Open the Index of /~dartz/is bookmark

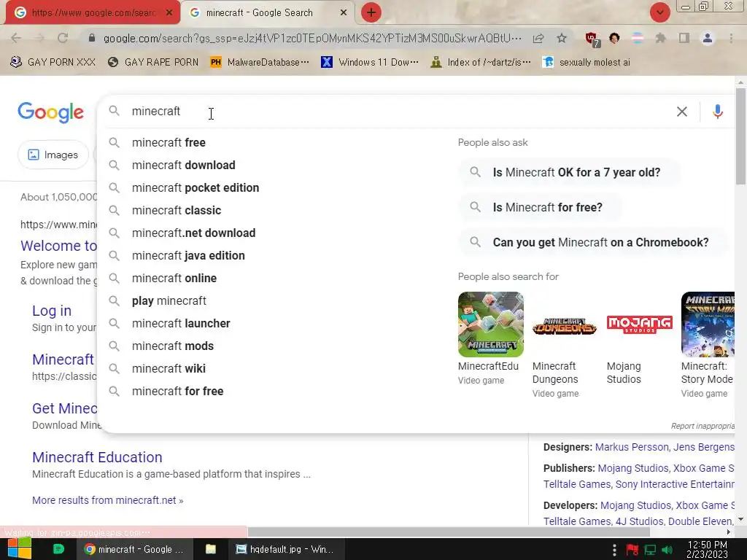[x=481, y=62]
